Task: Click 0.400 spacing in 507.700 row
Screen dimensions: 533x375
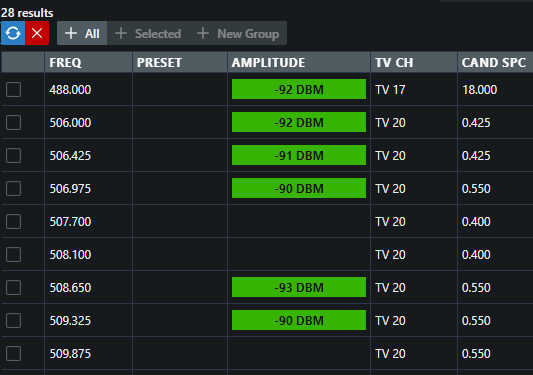Action: tap(476, 222)
